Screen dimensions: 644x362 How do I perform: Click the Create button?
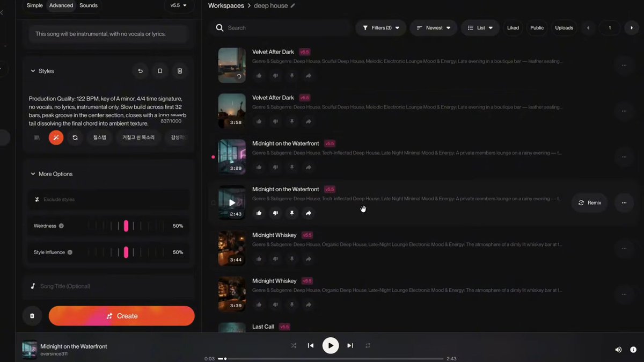[121, 316]
